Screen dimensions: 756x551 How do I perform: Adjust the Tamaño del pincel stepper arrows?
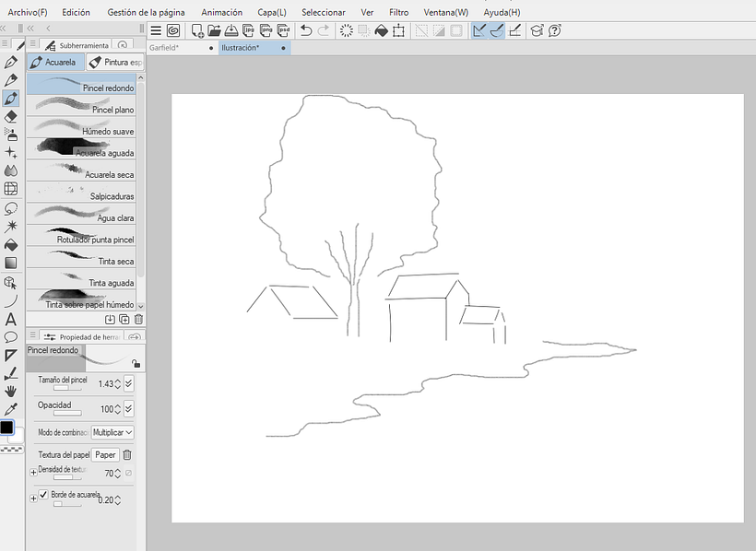[x=118, y=384]
